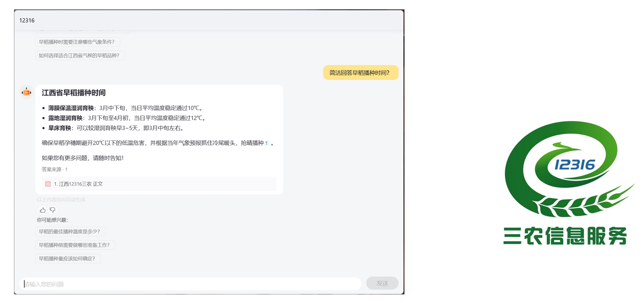This screenshot has width=644, height=303.
Task: Click user message 简洁回答早稻播种时间?
Action: (x=361, y=73)
